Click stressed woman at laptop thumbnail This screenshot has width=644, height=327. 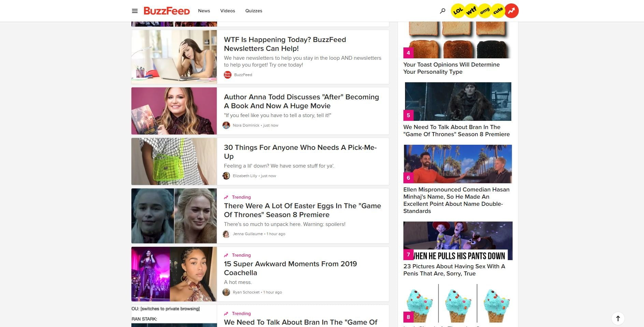174,57
